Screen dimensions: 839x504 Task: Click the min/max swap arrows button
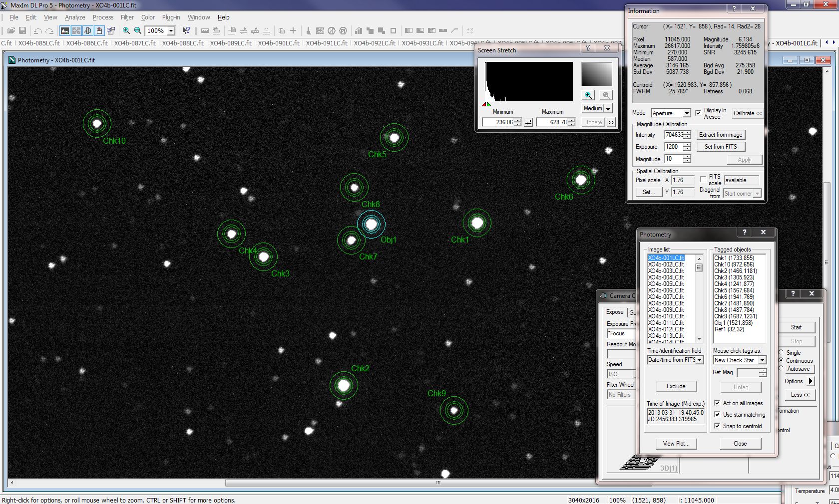(528, 122)
